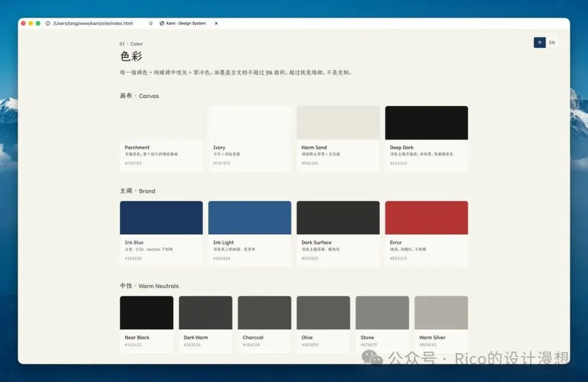This screenshot has width=588, height=382.
Task: Switch to the Kami - Design System tab
Action: 186,23
